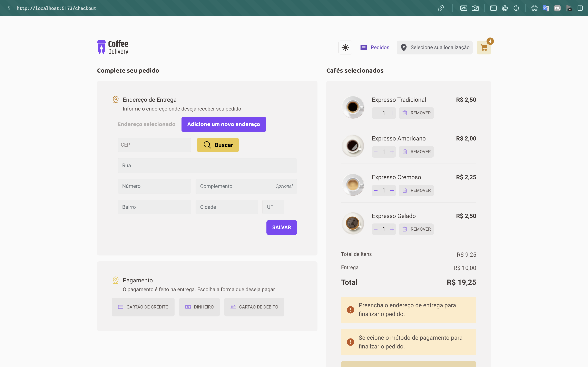
Task: Select Dinheiro payment option
Action: point(199,307)
